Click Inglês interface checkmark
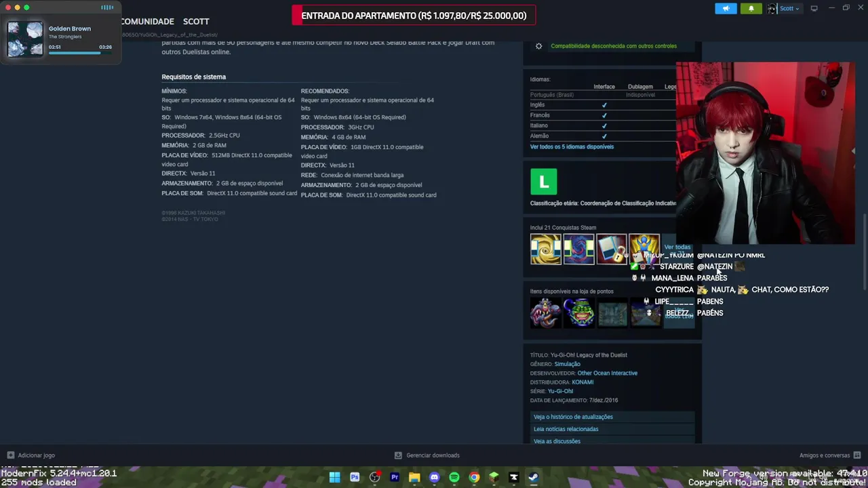Screen dimensions: 868x488 click(604, 105)
